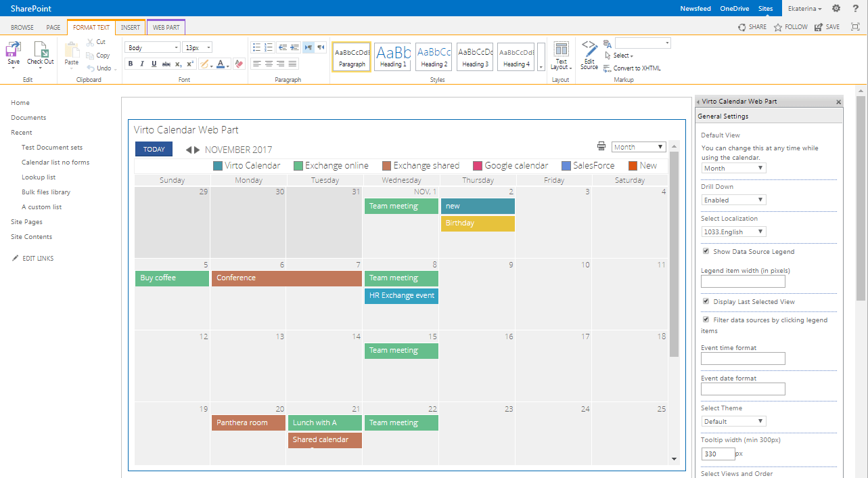Click the Tooltip width input field

717,454
